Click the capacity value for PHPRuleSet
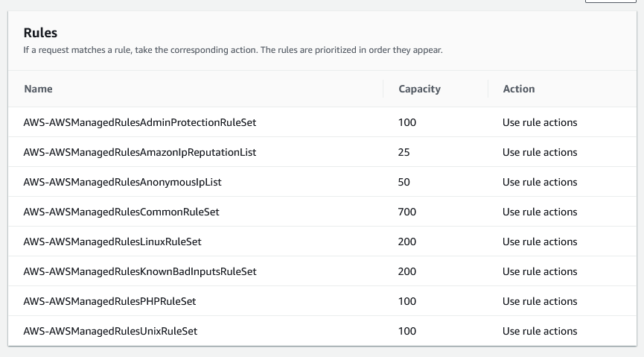 click(407, 301)
